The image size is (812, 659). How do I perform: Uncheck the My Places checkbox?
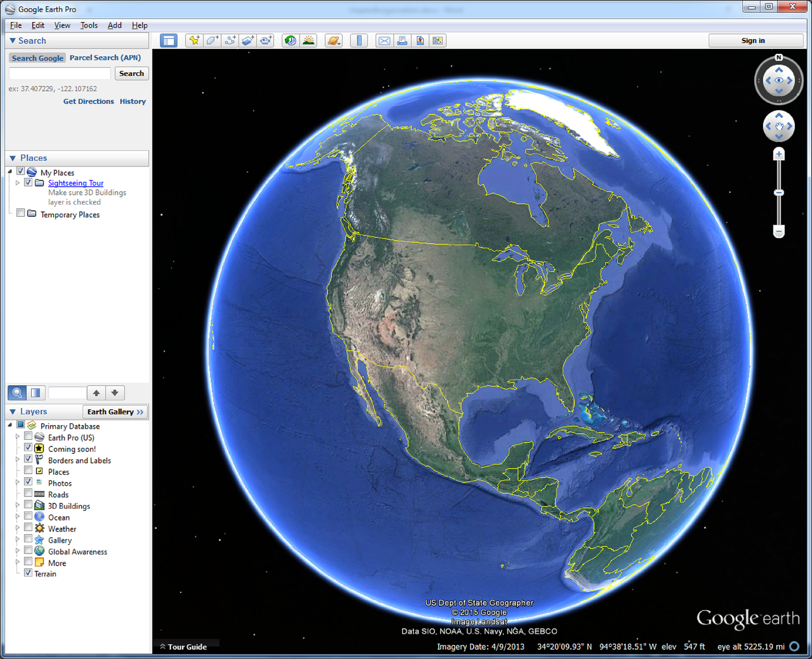pyautogui.click(x=21, y=172)
